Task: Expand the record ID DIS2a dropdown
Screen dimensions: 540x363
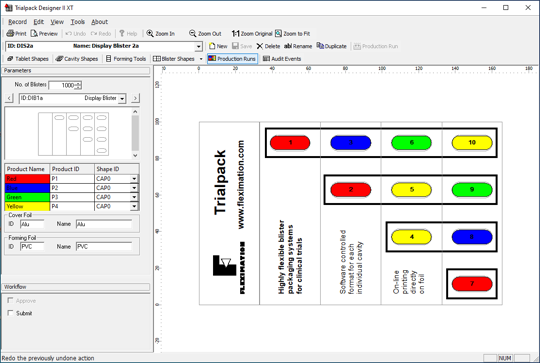Action: pos(198,46)
